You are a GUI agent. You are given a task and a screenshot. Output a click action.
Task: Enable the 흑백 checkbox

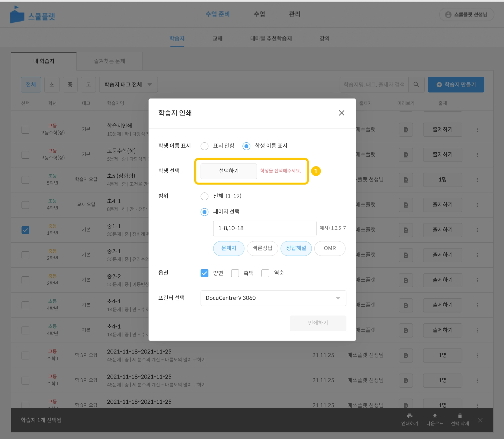point(235,273)
